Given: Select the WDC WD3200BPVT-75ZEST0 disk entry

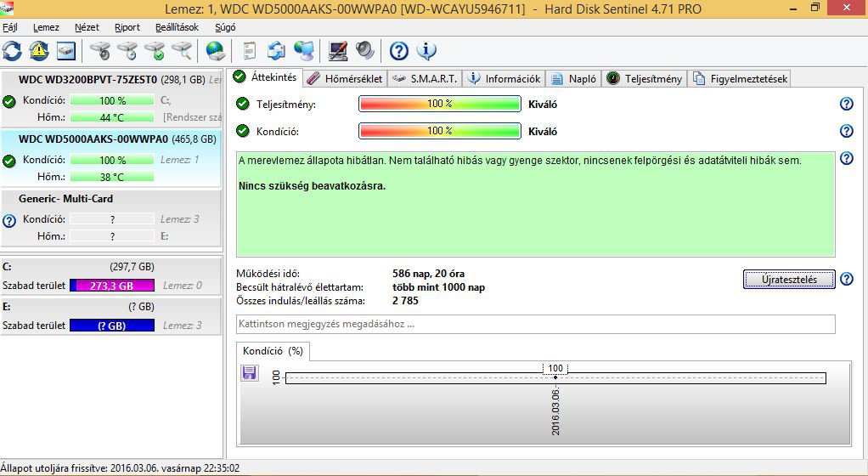Looking at the screenshot, I should coord(110,98).
